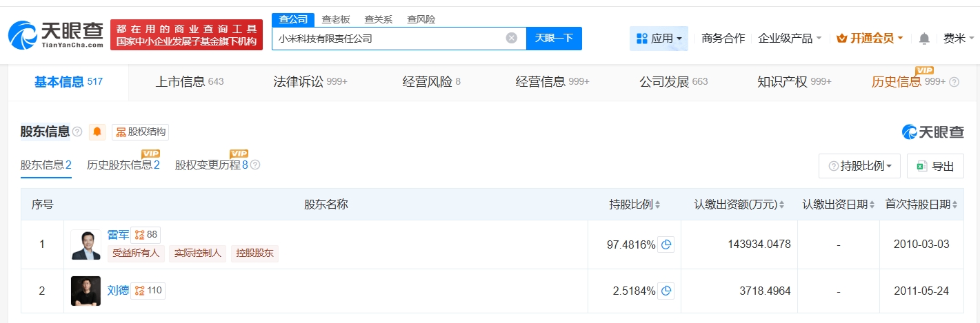Open the 应用 dropdown
Image resolution: width=980 pixels, height=323 pixels.
(x=659, y=39)
